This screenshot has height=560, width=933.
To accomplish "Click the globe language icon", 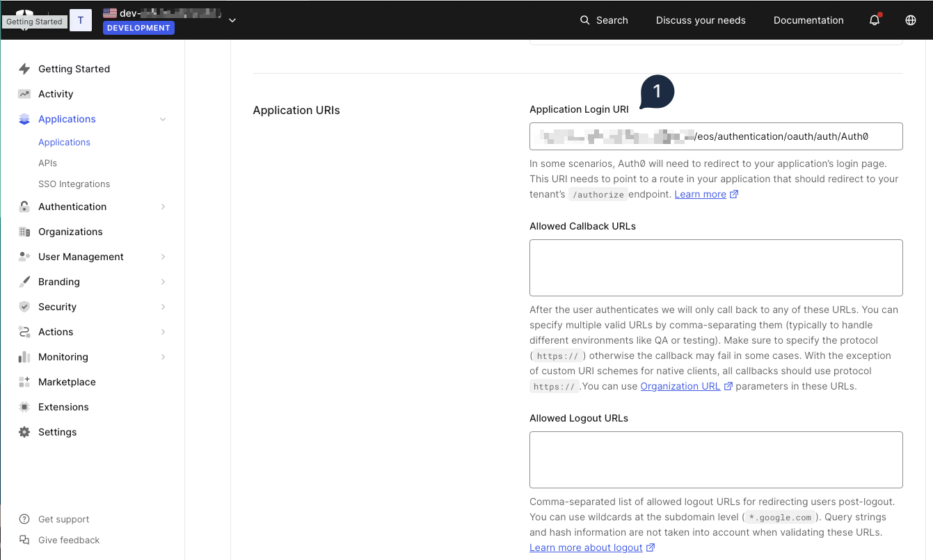I will pos(911,20).
